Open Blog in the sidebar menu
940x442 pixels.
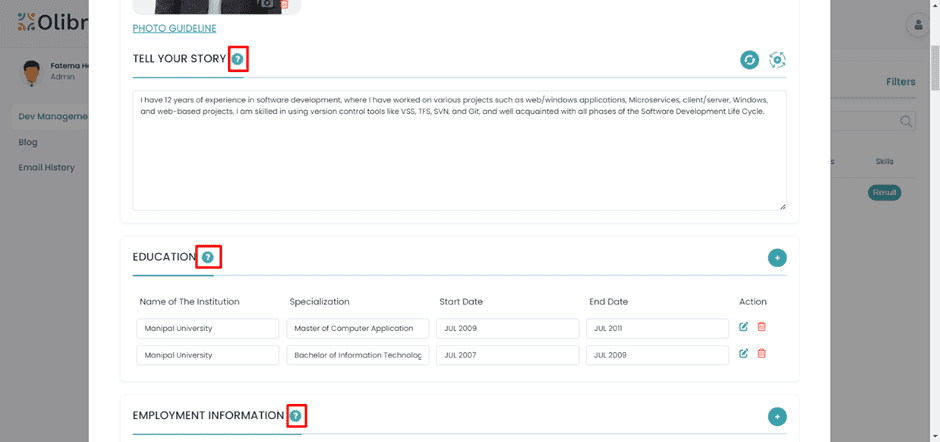(x=28, y=142)
